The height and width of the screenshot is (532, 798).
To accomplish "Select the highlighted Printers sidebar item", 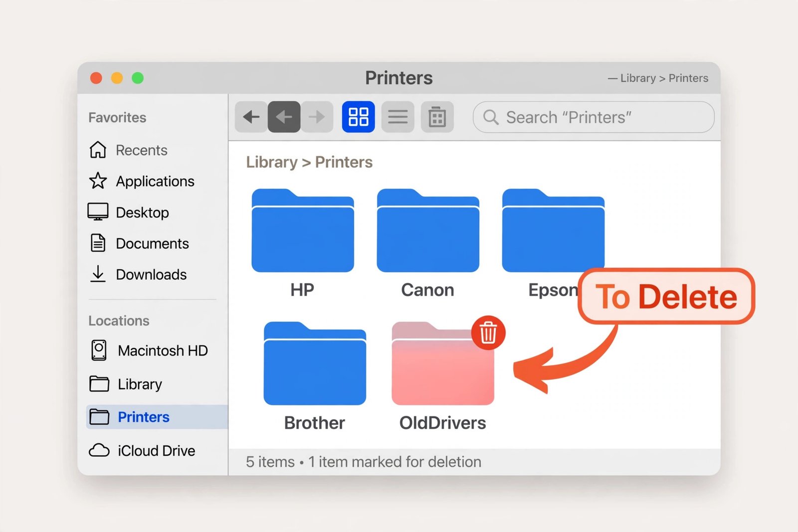I will (157, 417).
